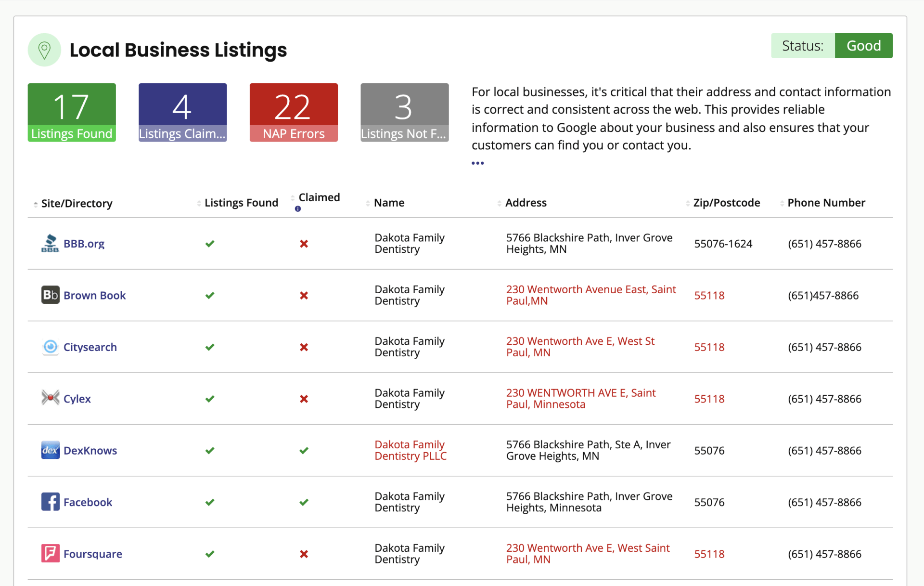
Task: Select the 22 NAP Errors red tile
Action: pyautogui.click(x=294, y=113)
